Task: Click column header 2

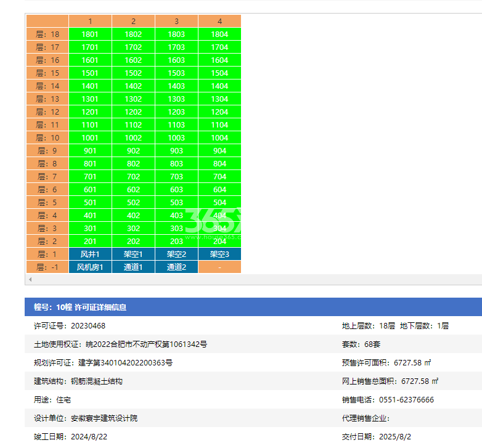Action: [133, 21]
